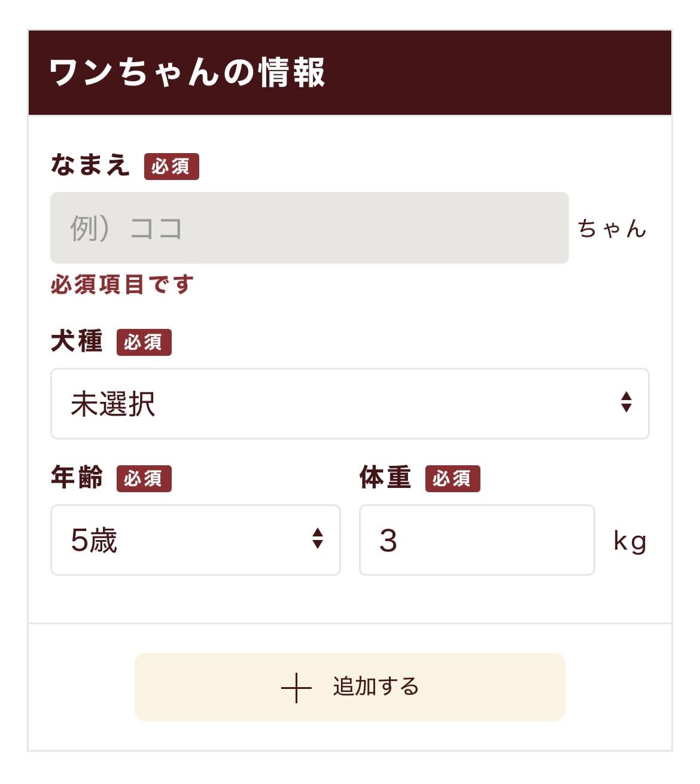The height and width of the screenshot is (784, 700).
Task: Click the 必須 badge next to なまえ
Action: point(171,166)
